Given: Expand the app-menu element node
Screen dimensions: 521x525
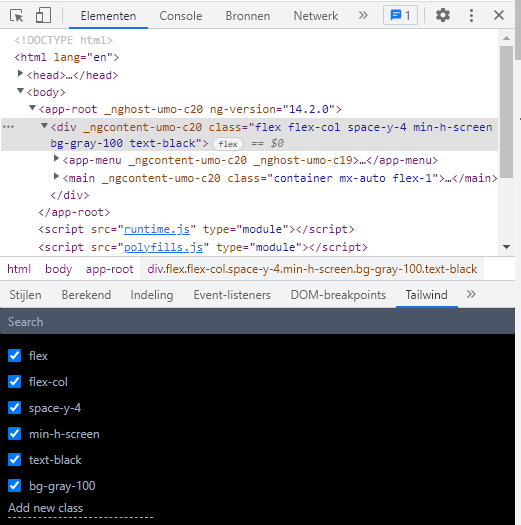Looking at the screenshot, I should click(x=56, y=158).
